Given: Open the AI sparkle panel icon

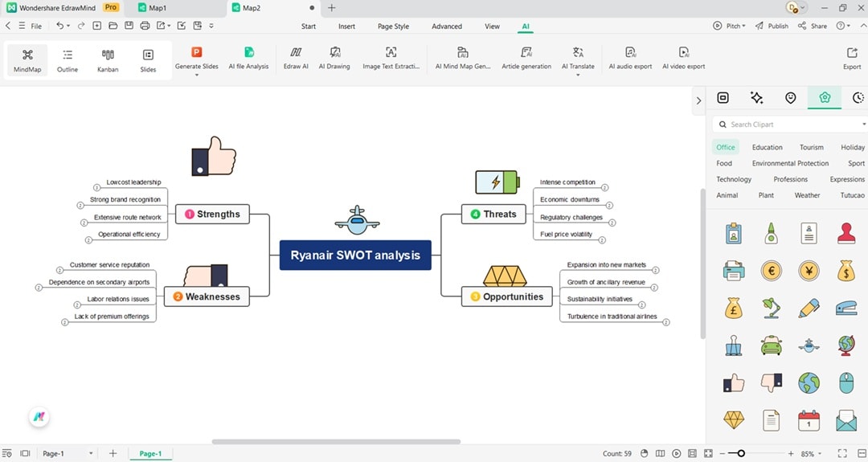Looking at the screenshot, I should coord(757,97).
